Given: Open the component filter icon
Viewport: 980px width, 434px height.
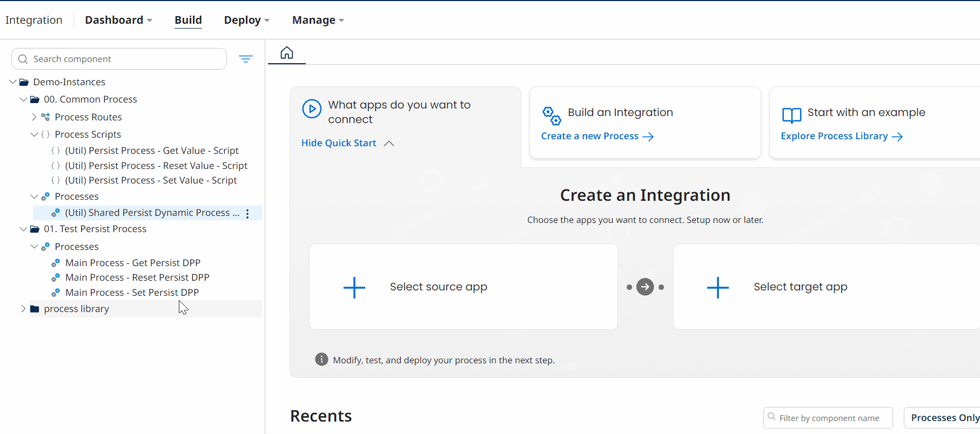Looking at the screenshot, I should [246, 59].
